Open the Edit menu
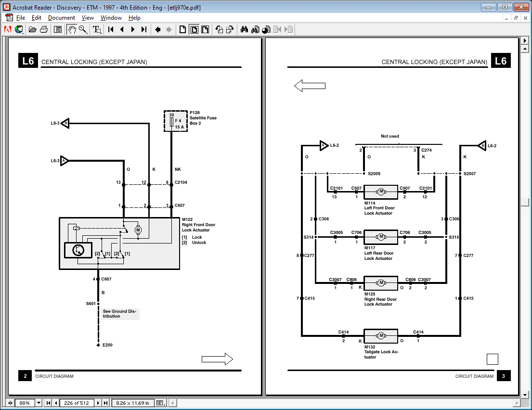 coord(36,18)
